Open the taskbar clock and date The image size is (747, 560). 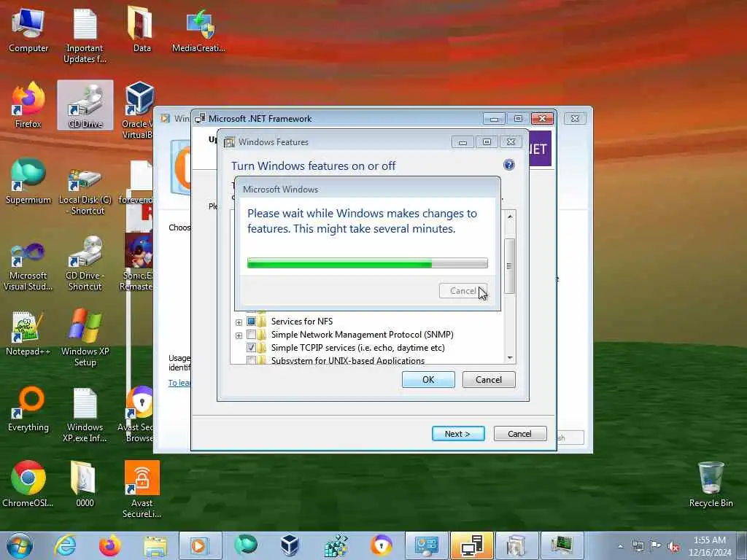coord(710,546)
